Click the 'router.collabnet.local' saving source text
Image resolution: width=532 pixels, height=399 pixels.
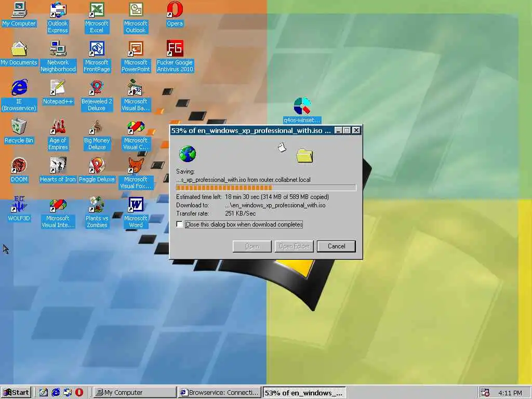coord(285,180)
